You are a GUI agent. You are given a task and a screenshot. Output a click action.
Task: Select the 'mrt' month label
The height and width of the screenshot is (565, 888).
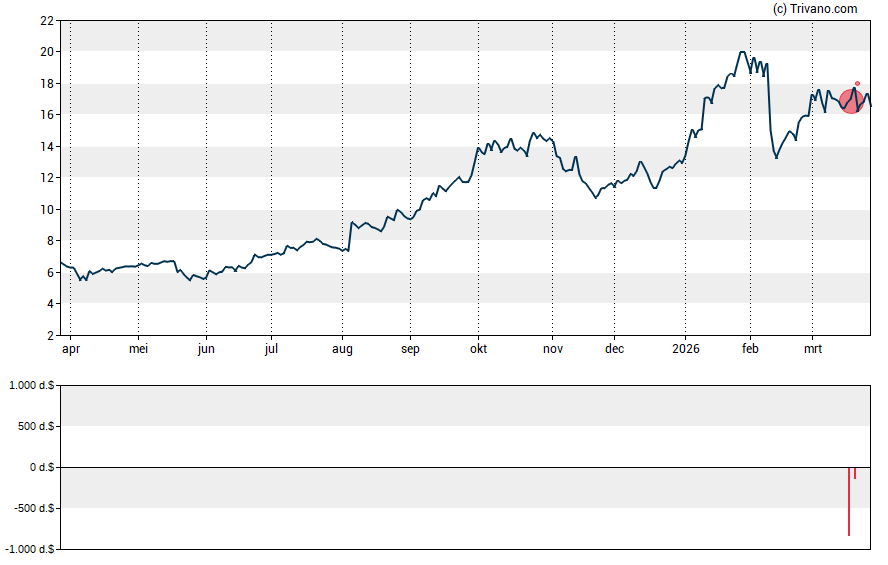point(812,350)
